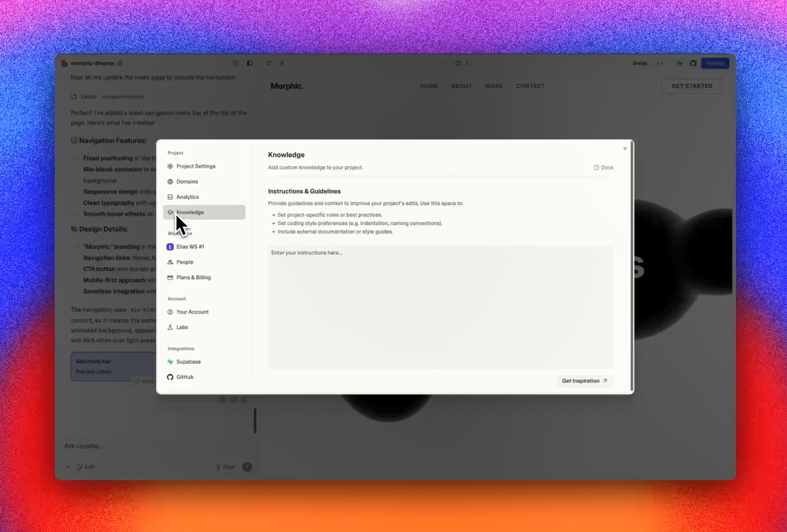This screenshot has height=532, width=787.
Task: Click the thumbs up icon under the chat
Action: (222, 399)
